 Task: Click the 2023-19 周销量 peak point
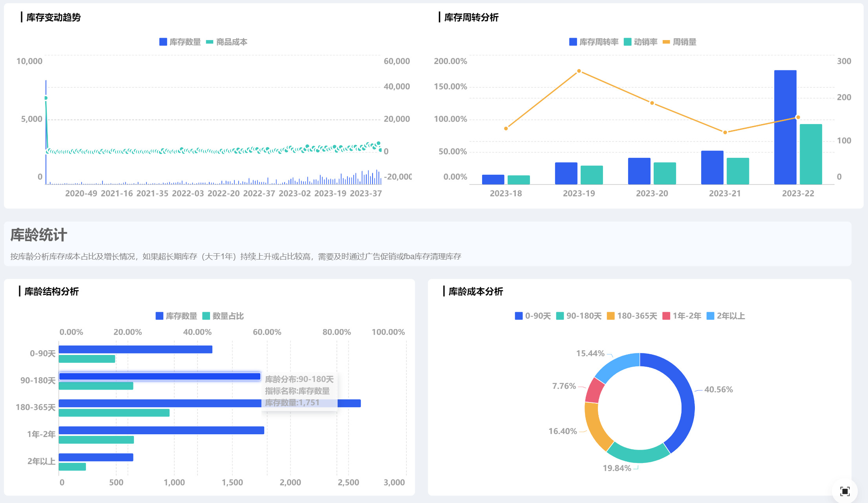point(579,71)
